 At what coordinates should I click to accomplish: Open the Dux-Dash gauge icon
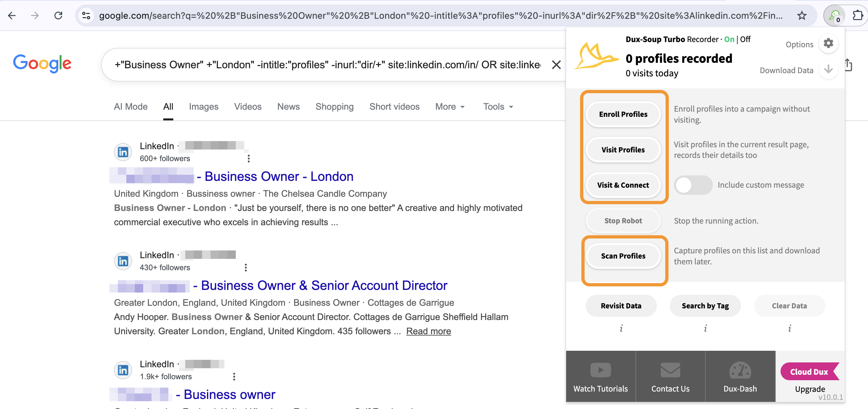[740, 370]
